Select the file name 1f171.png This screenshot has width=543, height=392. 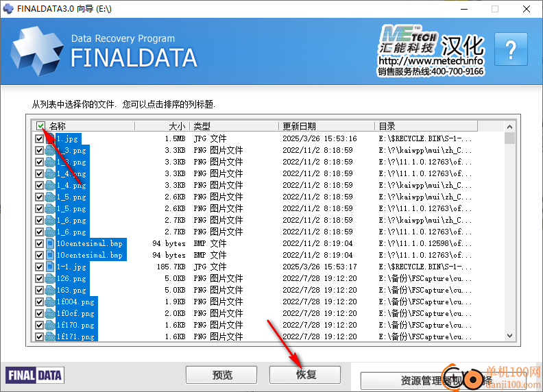click(x=76, y=336)
